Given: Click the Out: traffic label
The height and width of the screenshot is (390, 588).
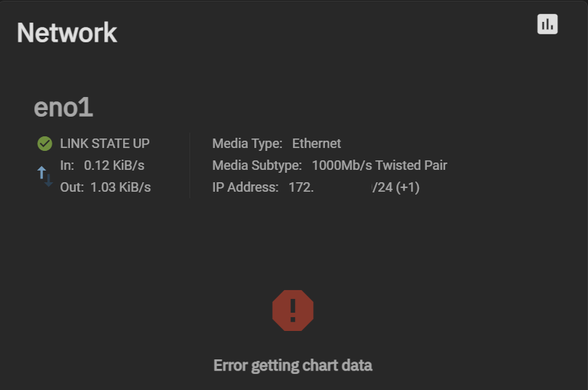Looking at the screenshot, I should (71, 187).
